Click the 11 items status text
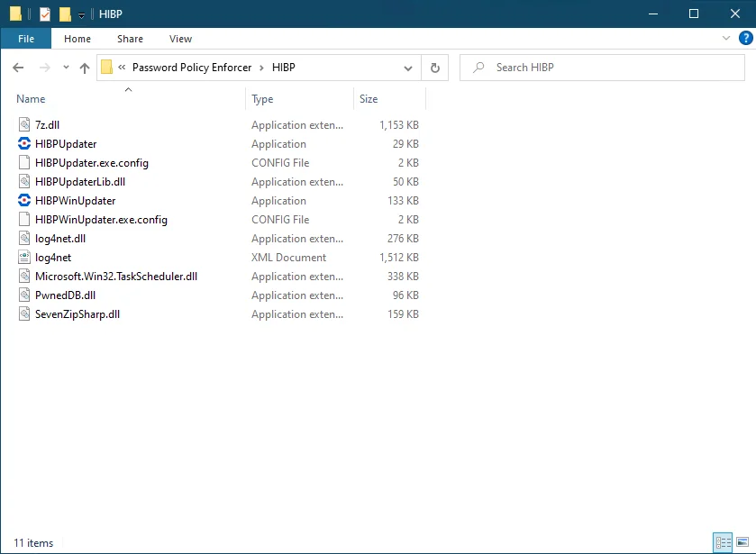The height and width of the screenshot is (554, 756). point(33,543)
